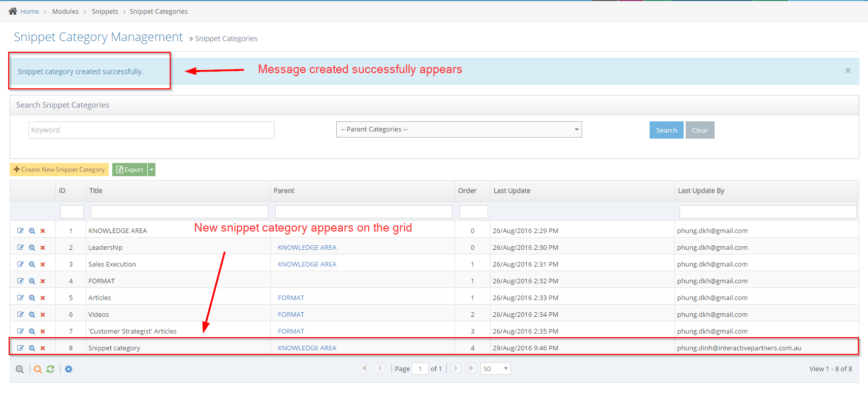This screenshot has width=868, height=395.
Task: Click edit icon for Leadership row
Action: 20,247
